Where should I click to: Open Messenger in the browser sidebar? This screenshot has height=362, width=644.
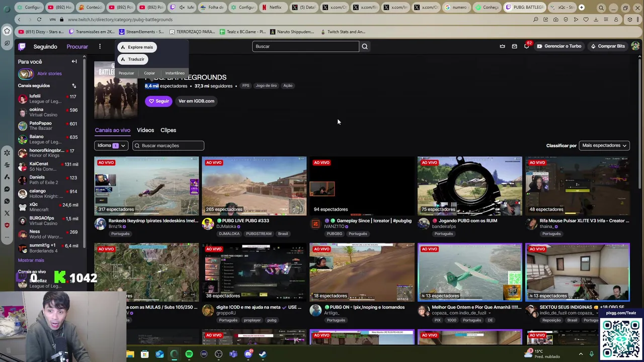(7, 189)
